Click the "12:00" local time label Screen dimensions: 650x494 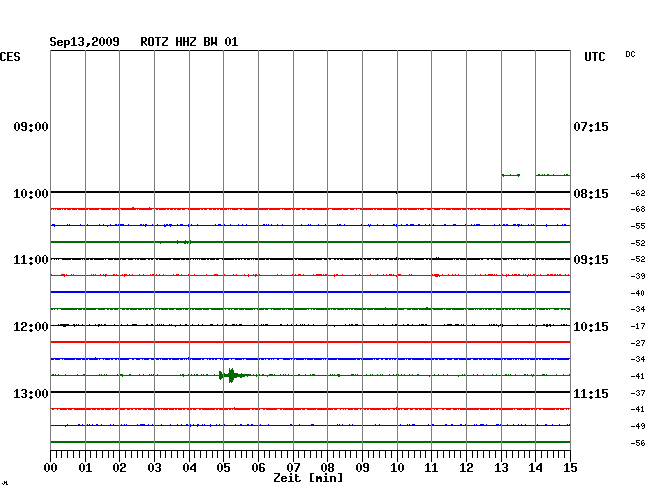pyautogui.click(x=31, y=327)
